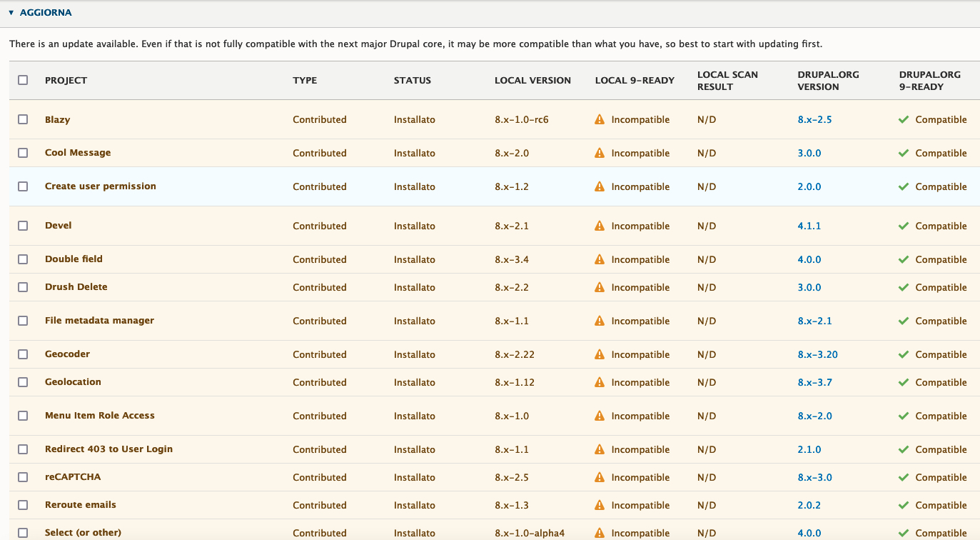Click the File metadata manager name

pyautogui.click(x=99, y=321)
